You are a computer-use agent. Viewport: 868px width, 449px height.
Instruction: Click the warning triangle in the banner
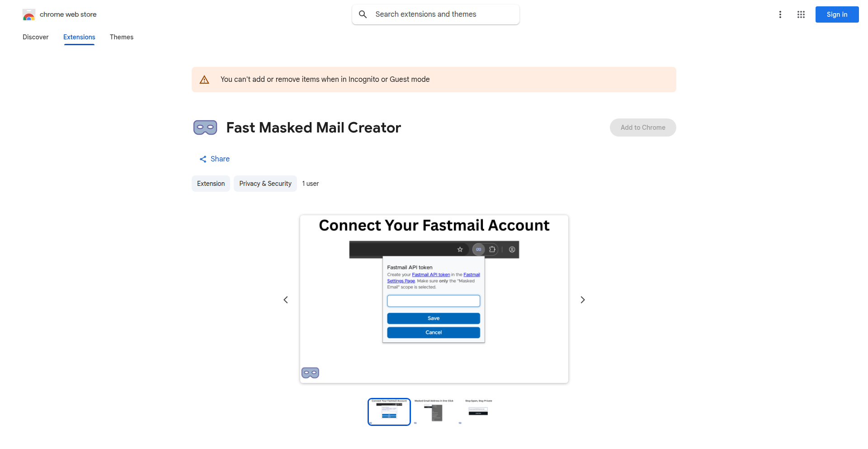[204, 80]
